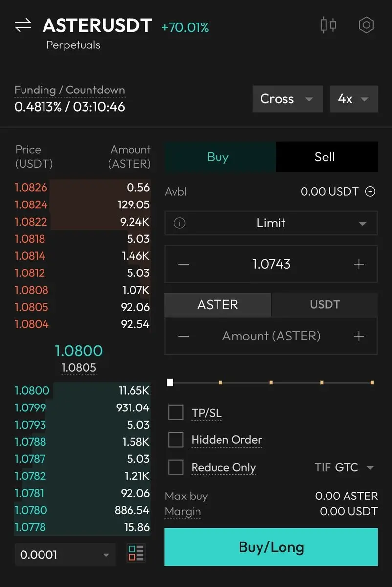Open the candlestick chart icon

(328, 25)
